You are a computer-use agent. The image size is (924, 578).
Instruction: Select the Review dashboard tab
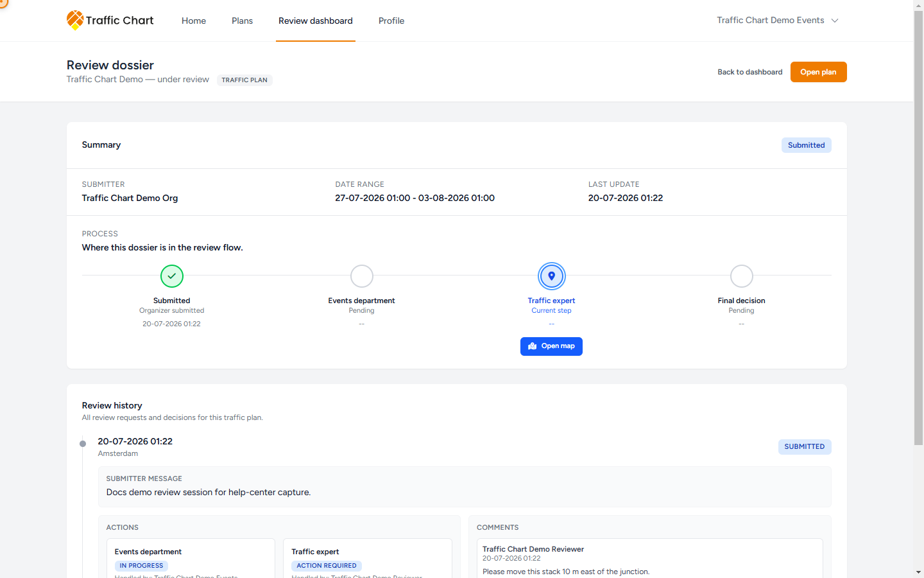pyautogui.click(x=316, y=21)
